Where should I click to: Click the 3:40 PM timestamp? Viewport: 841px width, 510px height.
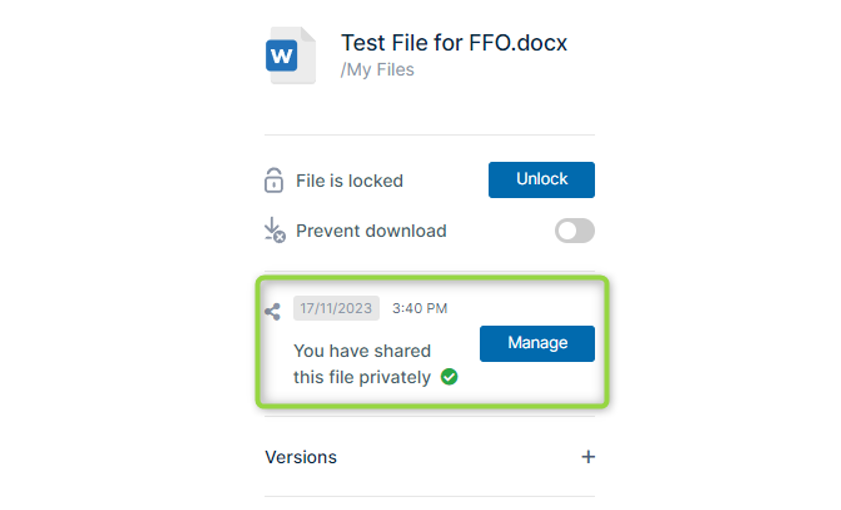click(x=419, y=308)
